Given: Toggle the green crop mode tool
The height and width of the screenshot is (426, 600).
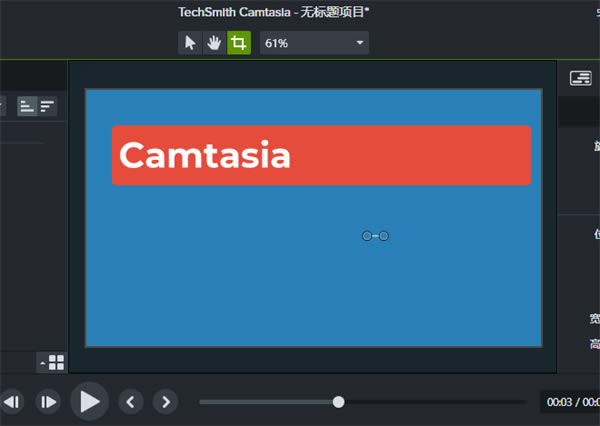Looking at the screenshot, I should pyautogui.click(x=239, y=43).
